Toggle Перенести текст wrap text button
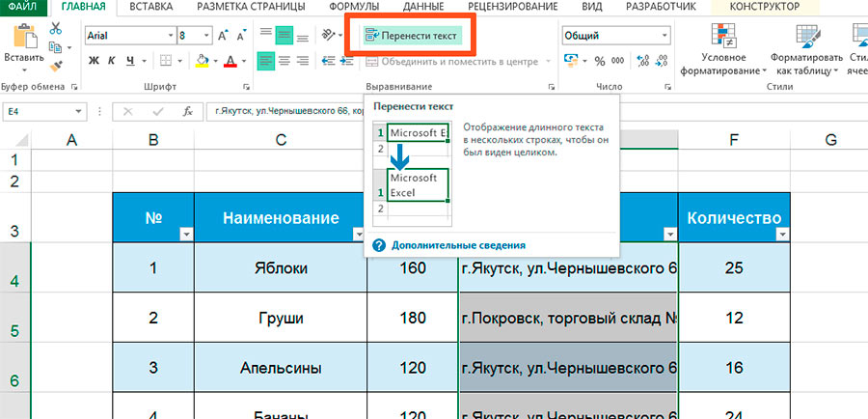Viewport: 868px width, 419px height. 412,36
